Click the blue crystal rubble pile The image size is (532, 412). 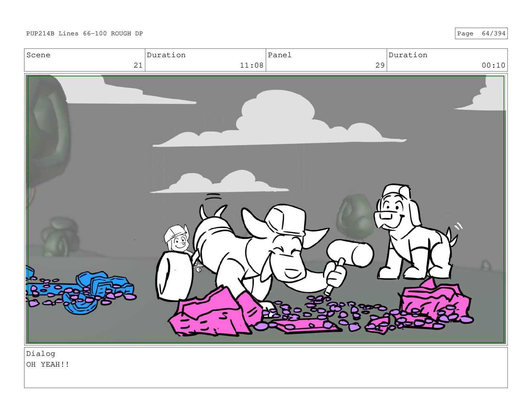[81, 290]
